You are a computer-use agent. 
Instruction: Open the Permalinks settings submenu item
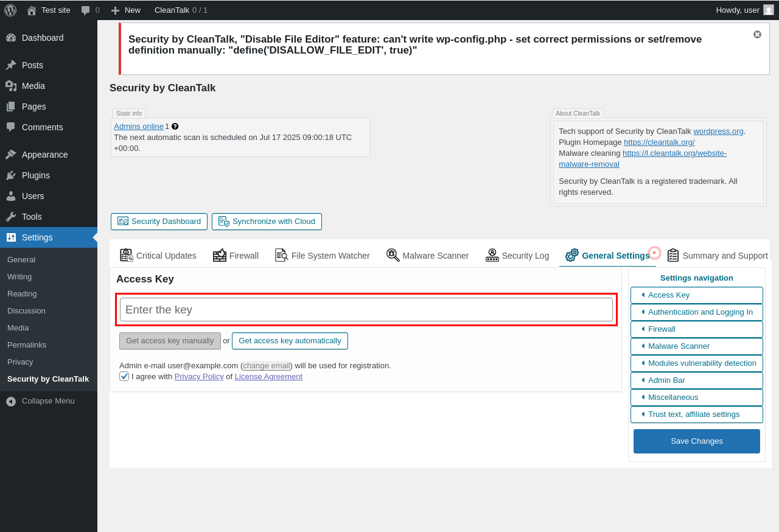click(x=49, y=345)
